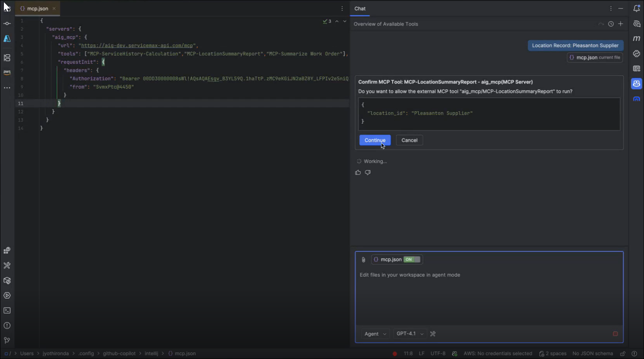Open inspection widget showing 3 typos
Image resolution: width=644 pixels, height=359 pixels.
pos(327,21)
